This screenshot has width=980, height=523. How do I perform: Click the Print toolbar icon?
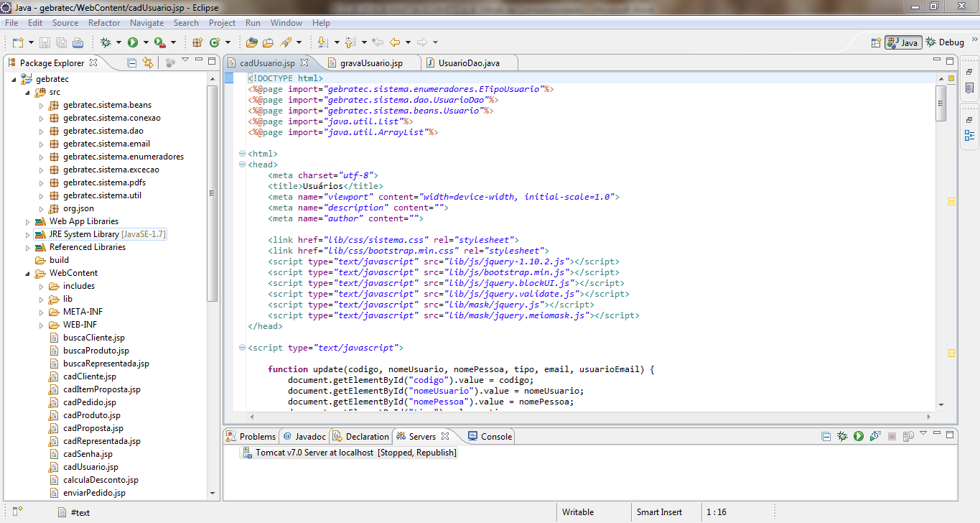pyautogui.click(x=78, y=42)
